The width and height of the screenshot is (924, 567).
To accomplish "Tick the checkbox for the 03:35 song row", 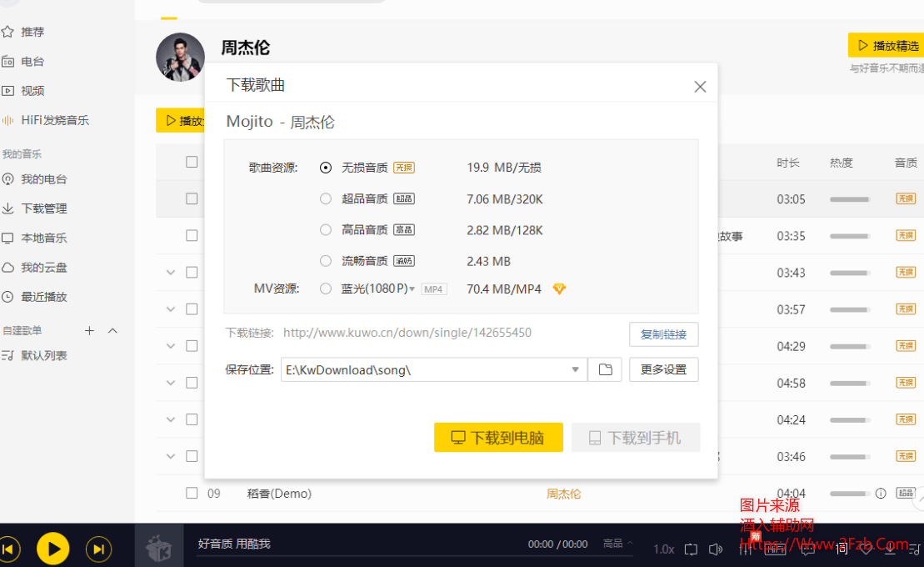I will 192,235.
